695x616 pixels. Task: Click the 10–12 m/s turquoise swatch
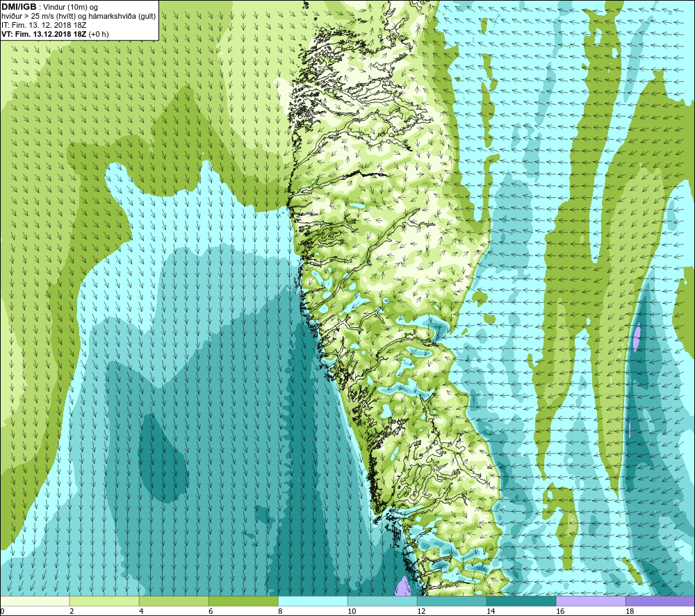382,601
